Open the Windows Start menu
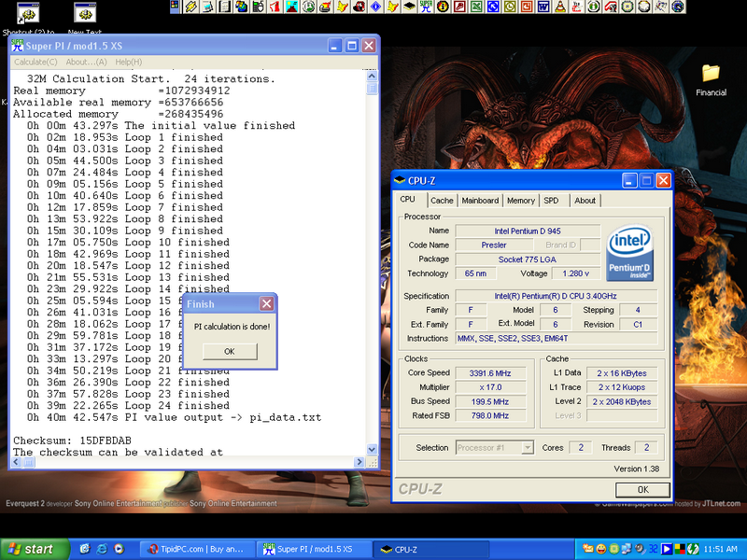The image size is (747, 560). [35, 549]
